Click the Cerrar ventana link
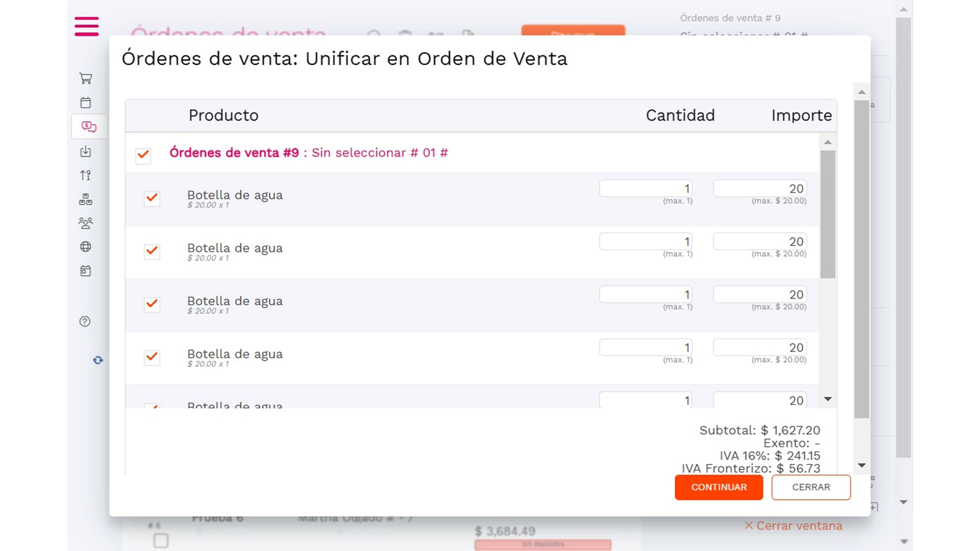Screen dimensions: 980x551 793,526
